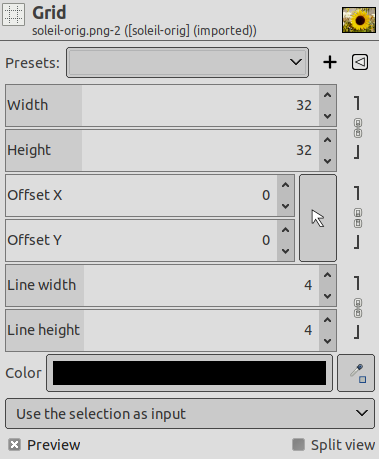The image size is (379, 459).
Task: Decrease Offset Y using down arrow
Action: [x=286, y=251]
